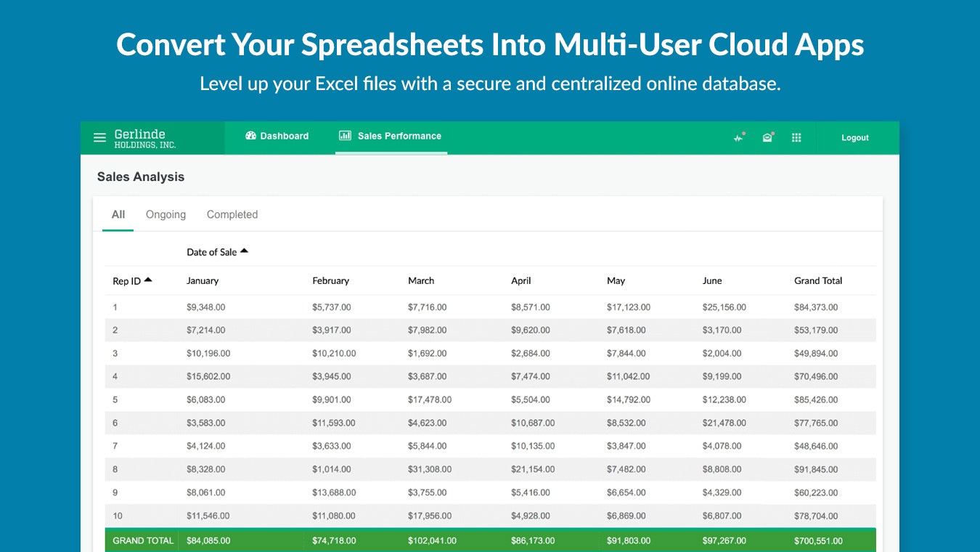Select January cell $7,214.00
The image size is (980, 552).
click(206, 330)
